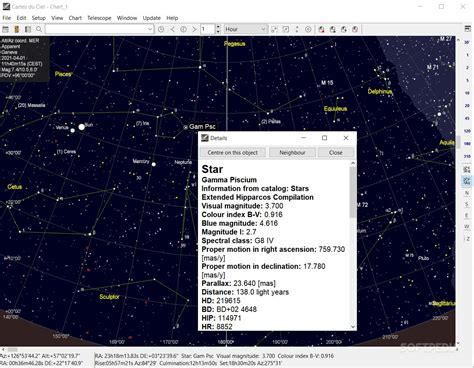Click the Pegasus constellation label
474x368 pixels.
pos(235,44)
